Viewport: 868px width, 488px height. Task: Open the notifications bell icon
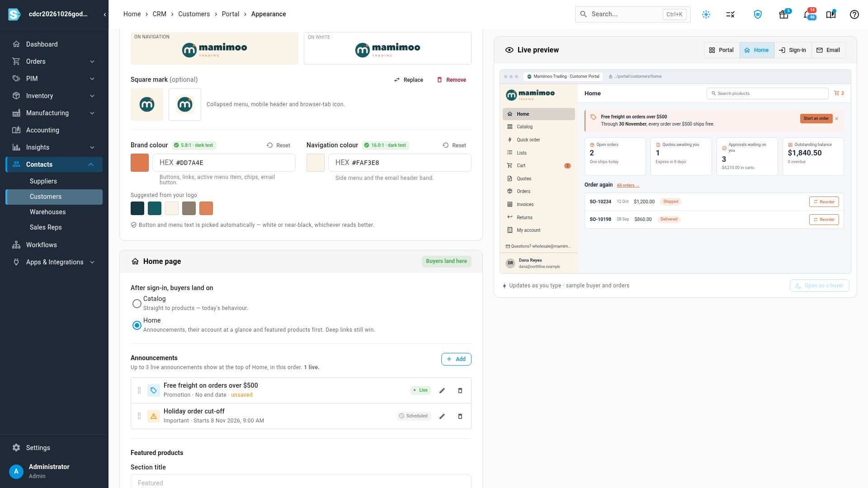coord(807,14)
